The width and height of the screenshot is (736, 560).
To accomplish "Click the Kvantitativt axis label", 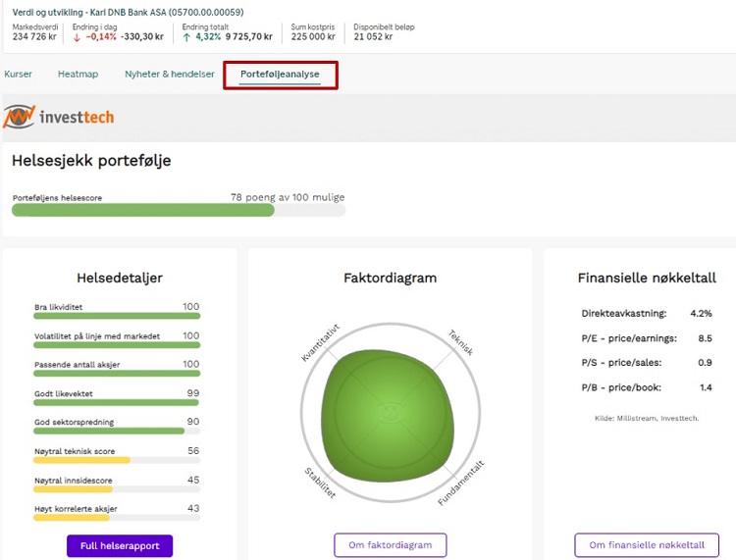I will pos(320,342).
